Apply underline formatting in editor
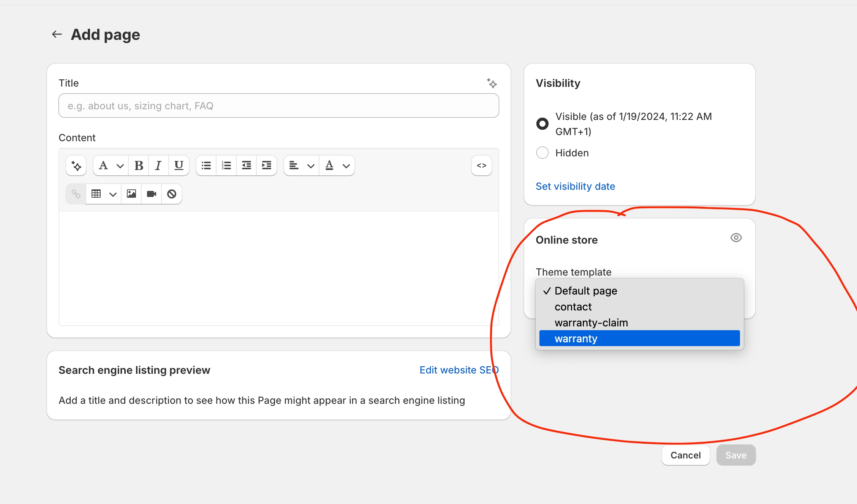Image resolution: width=857 pixels, height=504 pixels. click(179, 165)
